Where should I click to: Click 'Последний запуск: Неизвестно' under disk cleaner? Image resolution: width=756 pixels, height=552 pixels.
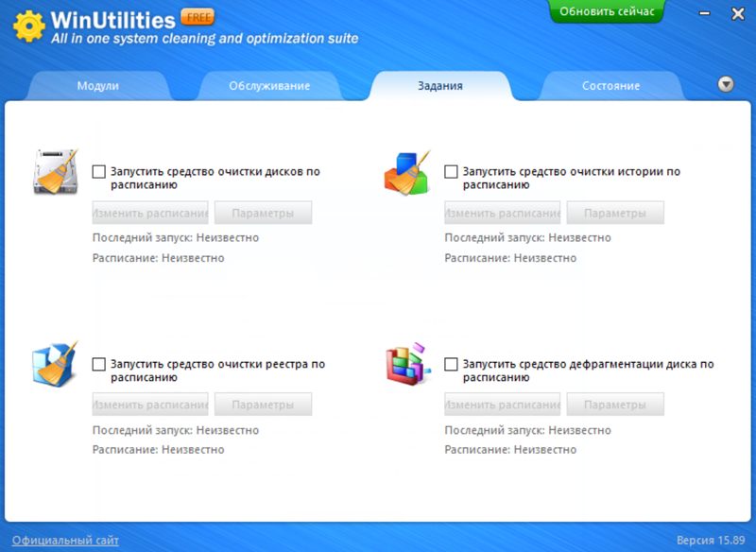coord(176,237)
